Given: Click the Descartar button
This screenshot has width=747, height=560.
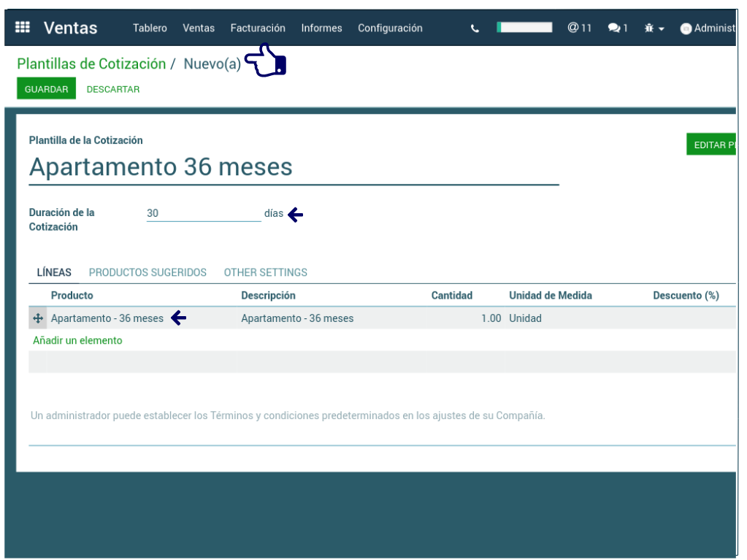Looking at the screenshot, I should click(113, 89).
